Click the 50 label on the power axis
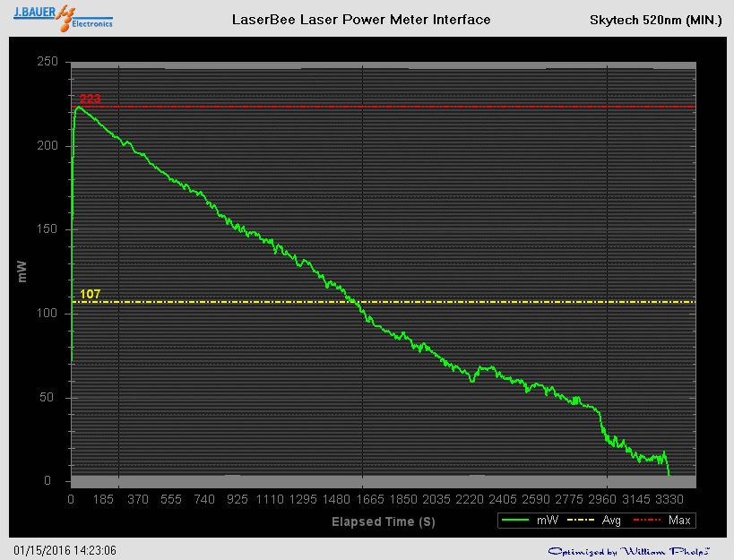The image size is (734, 560). [x=51, y=398]
